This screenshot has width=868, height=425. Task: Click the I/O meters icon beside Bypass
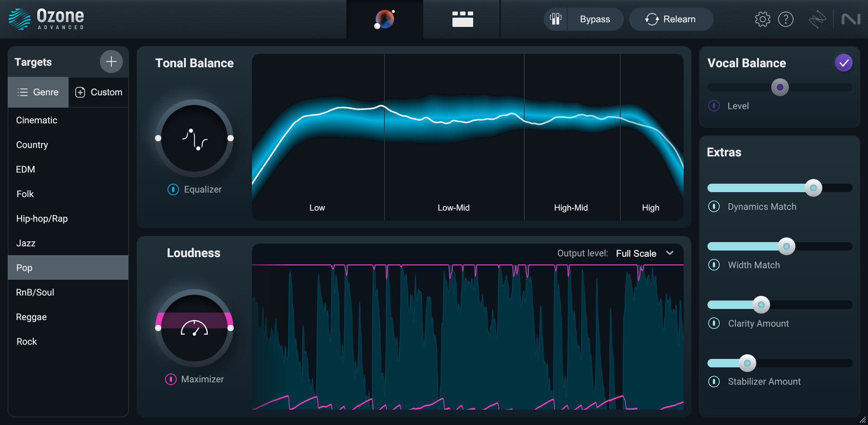[555, 19]
